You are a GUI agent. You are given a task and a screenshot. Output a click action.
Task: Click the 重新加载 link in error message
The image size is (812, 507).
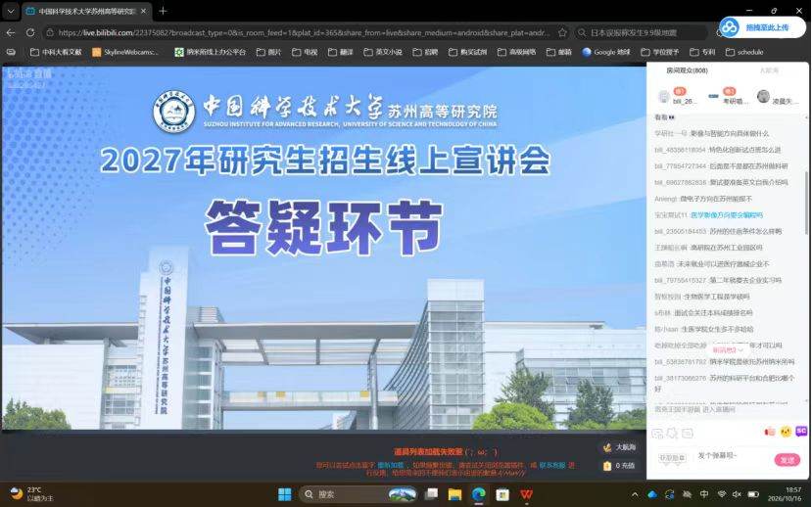tap(390, 465)
